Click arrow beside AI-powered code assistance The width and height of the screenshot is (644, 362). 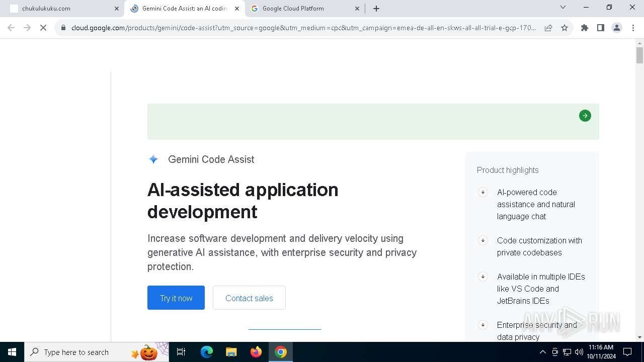(482, 192)
